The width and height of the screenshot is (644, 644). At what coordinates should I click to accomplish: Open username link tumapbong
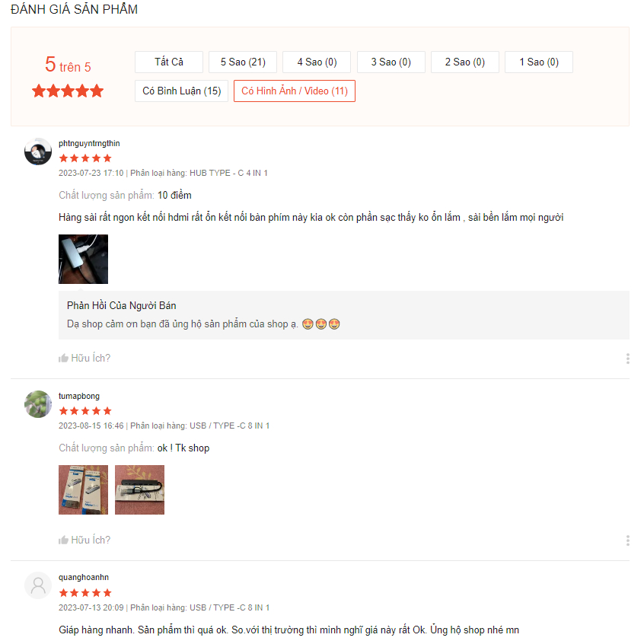(x=79, y=396)
